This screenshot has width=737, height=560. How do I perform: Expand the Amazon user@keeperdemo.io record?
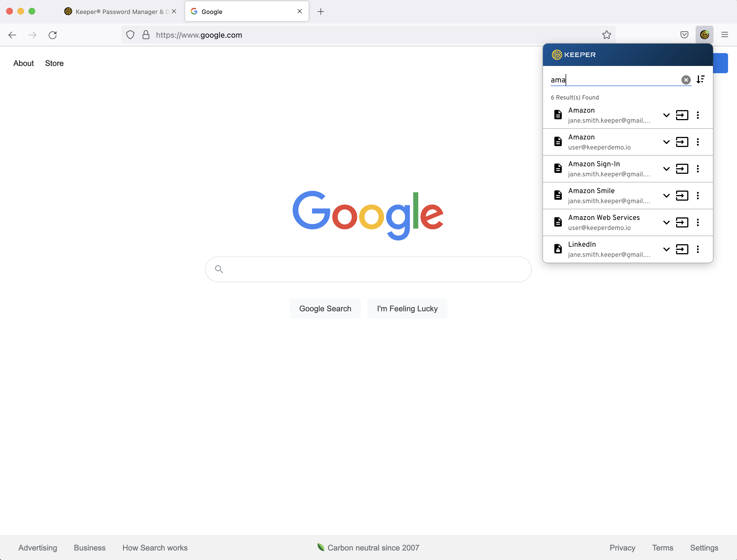point(666,142)
